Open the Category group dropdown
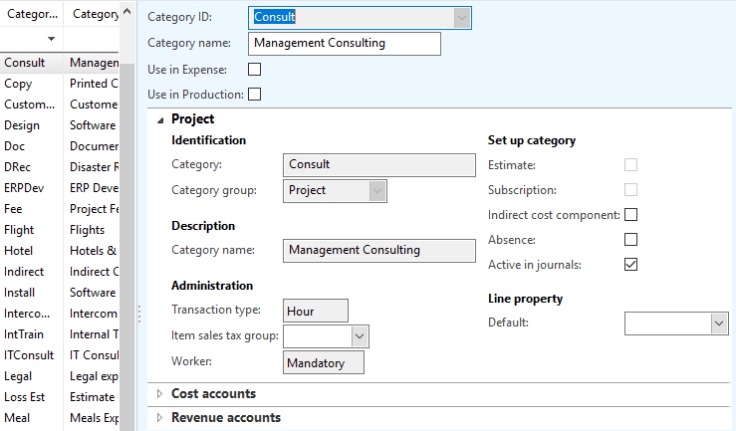This screenshot has width=736, height=431. 376,190
